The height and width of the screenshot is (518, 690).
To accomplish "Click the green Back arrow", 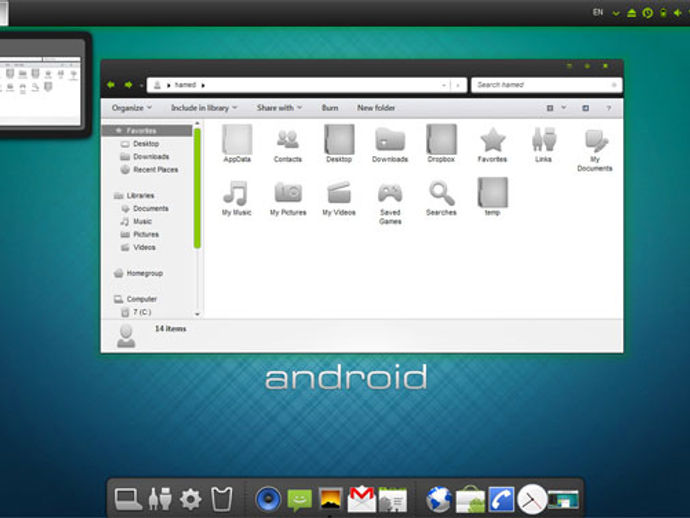I will click(111, 84).
